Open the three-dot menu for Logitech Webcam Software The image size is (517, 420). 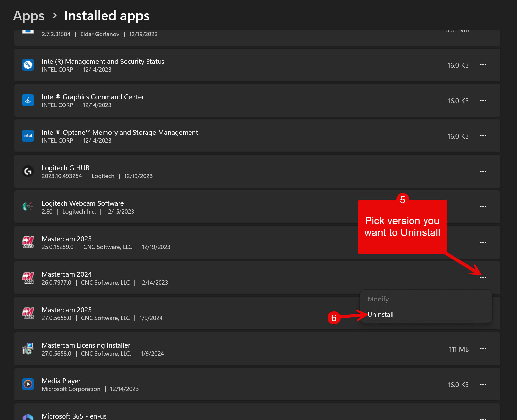click(483, 207)
